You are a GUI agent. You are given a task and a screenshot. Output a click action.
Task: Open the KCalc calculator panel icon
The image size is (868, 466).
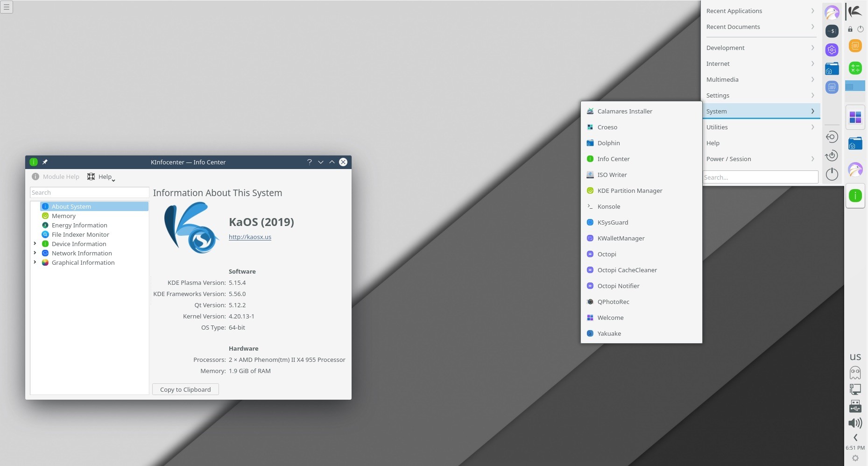tap(855, 68)
